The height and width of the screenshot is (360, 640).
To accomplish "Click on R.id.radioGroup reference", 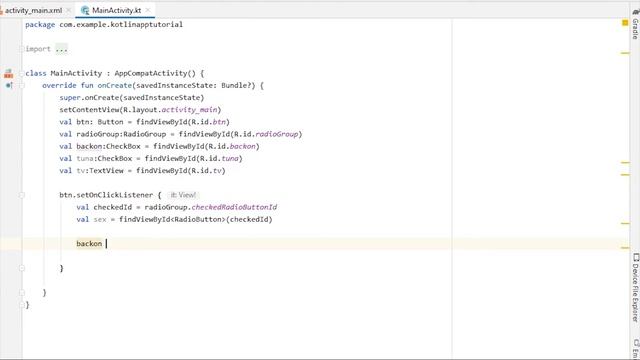I will point(267,134).
